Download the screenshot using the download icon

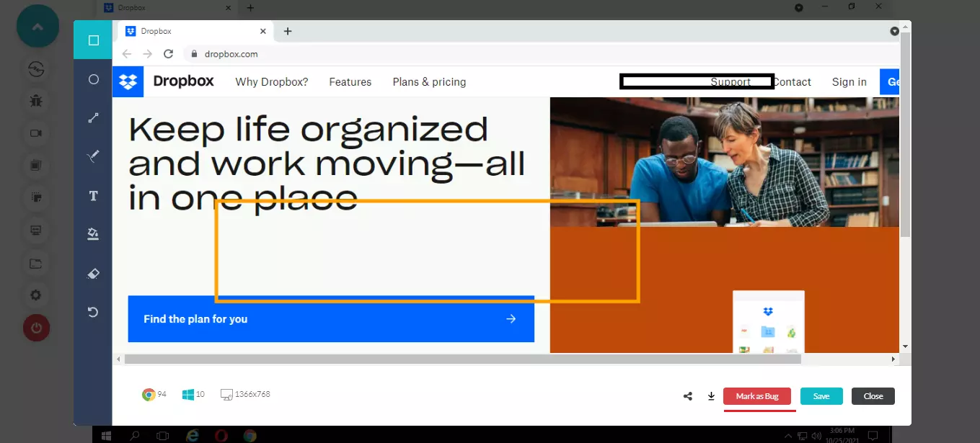[711, 396]
